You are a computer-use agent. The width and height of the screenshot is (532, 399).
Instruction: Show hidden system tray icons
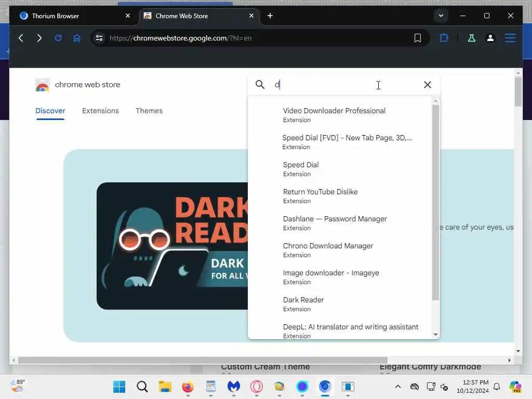pyautogui.click(x=398, y=387)
